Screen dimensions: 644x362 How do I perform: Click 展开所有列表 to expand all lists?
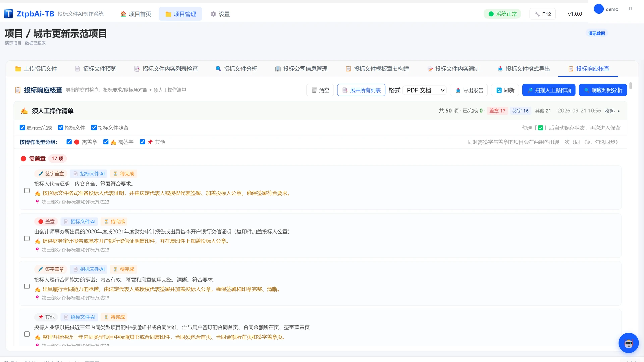coord(361,90)
